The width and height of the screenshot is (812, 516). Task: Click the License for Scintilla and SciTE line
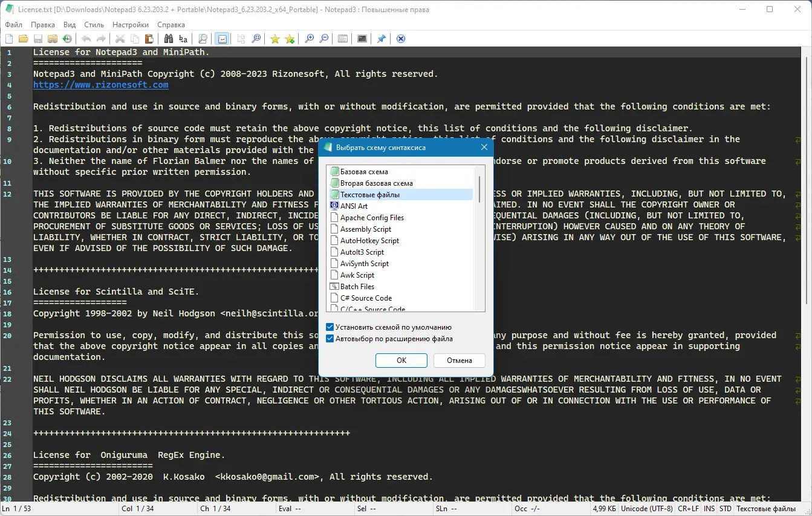pyautogui.click(x=116, y=292)
